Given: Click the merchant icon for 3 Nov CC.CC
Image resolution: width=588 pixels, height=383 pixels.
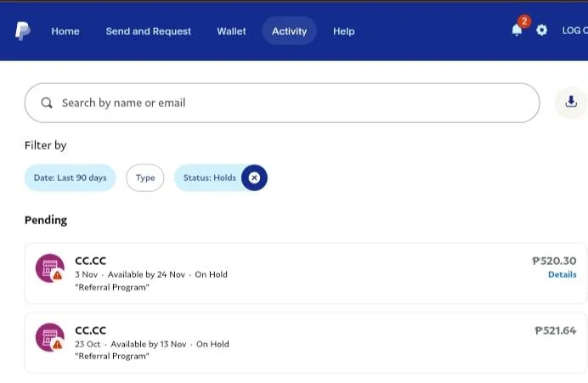Looking at the screenshot, I should click(50, 268).
